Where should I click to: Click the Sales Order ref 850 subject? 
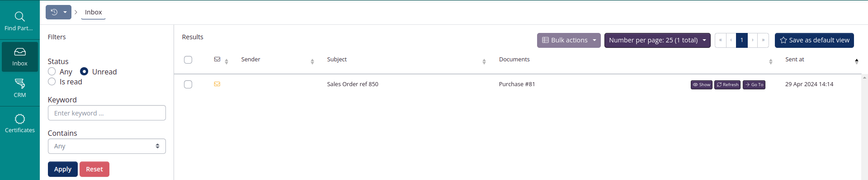353,84
